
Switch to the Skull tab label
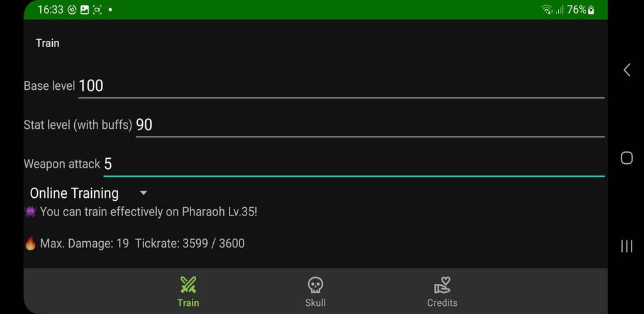click(316, 303)
